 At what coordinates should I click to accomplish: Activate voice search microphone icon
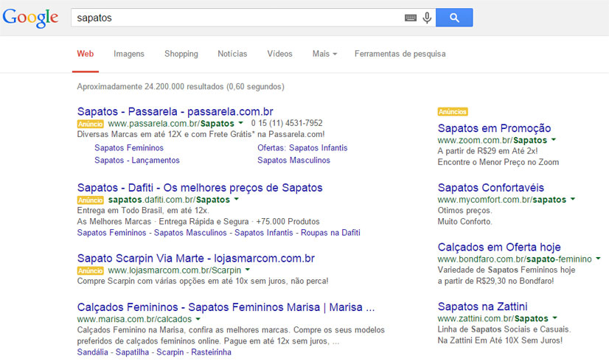pos(427,18)
